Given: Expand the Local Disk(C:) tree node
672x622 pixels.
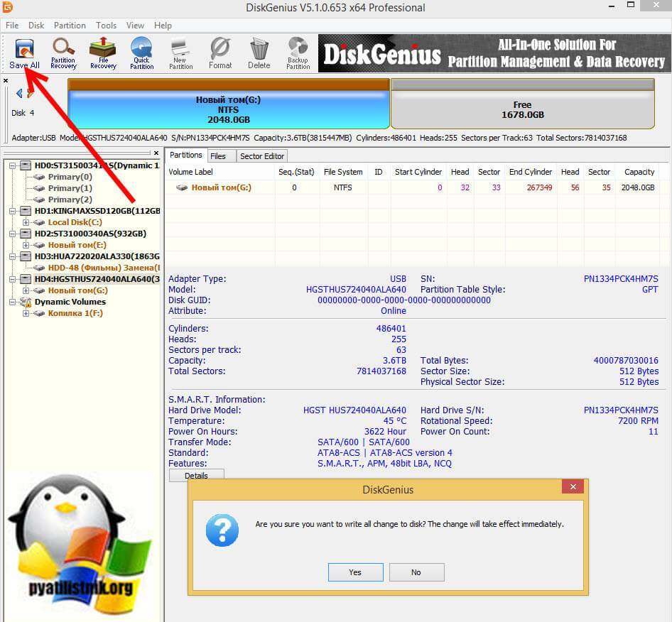Looking at the screenshot, I should tap(26, 222).
